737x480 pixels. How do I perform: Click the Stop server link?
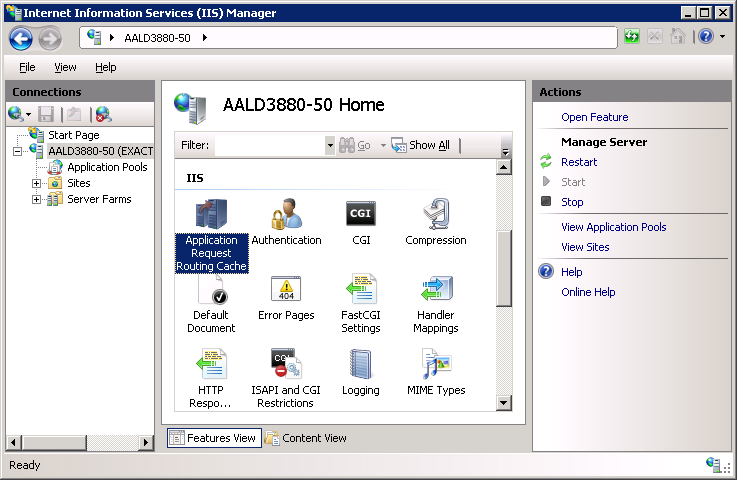[x=572, y=202]
